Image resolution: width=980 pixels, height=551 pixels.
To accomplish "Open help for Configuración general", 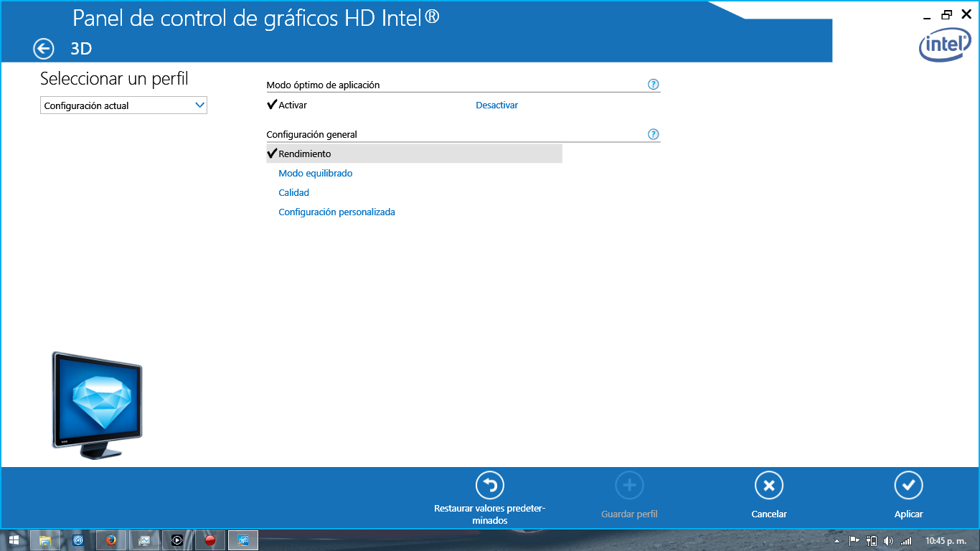I will pyautogui.click(x=653, y=134).
